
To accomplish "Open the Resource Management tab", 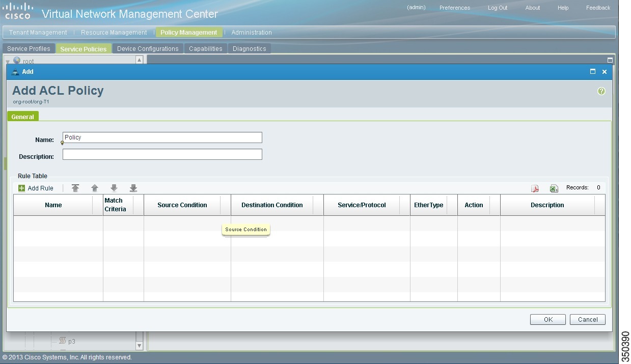I will 114,33.
